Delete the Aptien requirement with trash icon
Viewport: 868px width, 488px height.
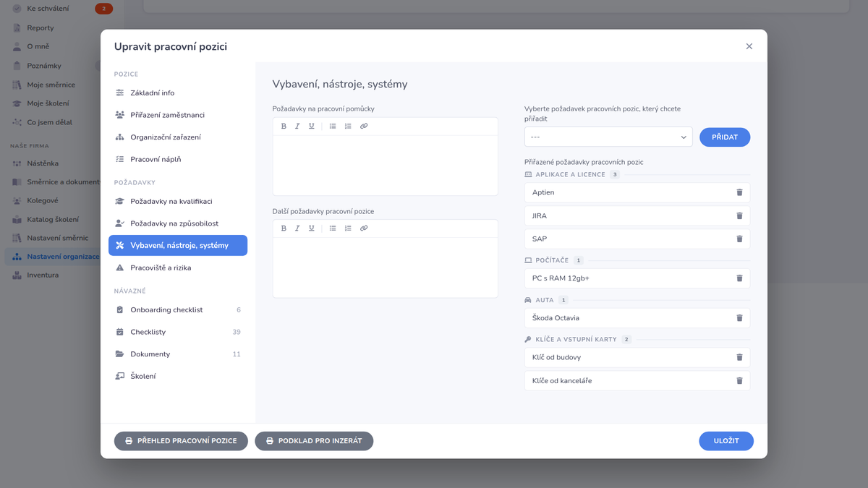[x=739, y=192]
